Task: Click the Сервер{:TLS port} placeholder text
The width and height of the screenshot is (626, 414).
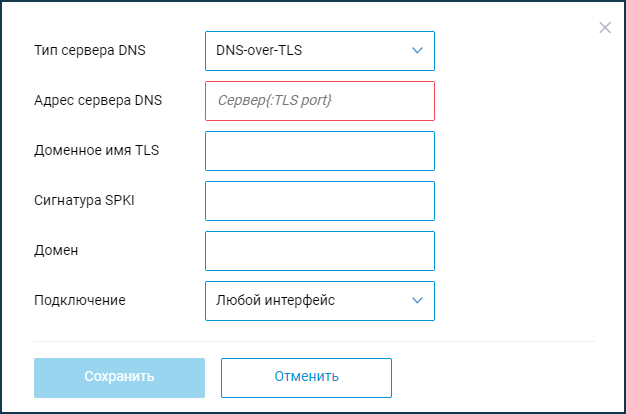Action: (x=274, y=100)
